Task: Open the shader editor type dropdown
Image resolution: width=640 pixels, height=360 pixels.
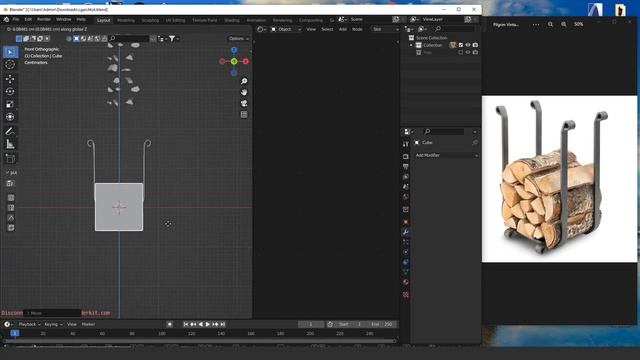Action: (262, 29)
